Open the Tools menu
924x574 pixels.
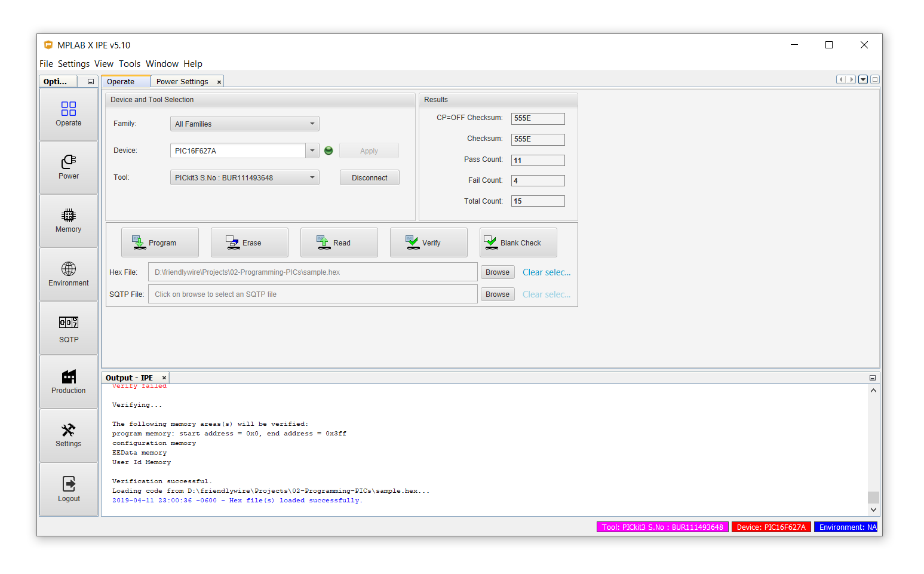[x=129, y=64]
